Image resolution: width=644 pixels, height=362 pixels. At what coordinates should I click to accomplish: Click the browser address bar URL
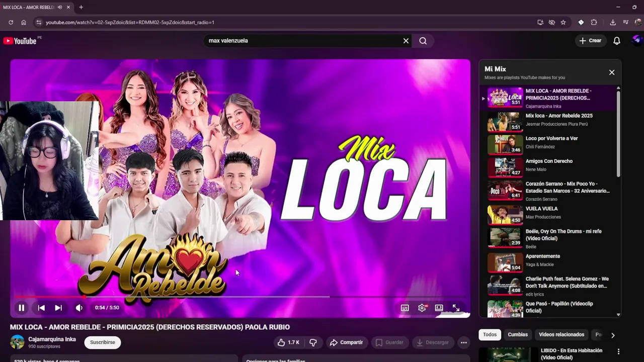(x=130, y=22)
